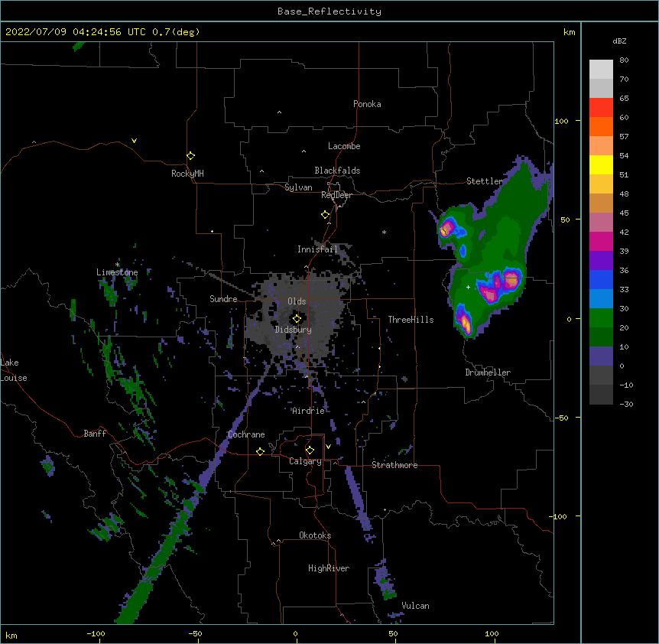659x644 pixels.
Task: Select the HighRiver label
Action: coord(329,568)
